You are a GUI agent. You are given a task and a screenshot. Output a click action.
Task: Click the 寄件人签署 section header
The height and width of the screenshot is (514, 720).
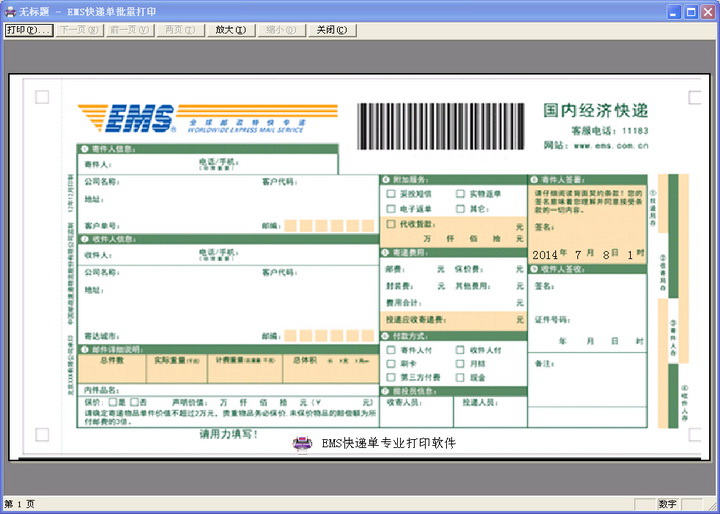(588, 180)
